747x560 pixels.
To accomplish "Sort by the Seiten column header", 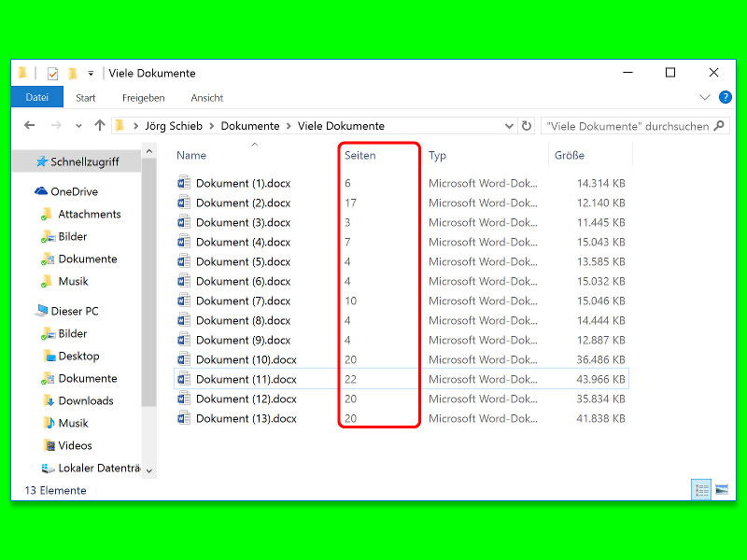I will point(360,155).
